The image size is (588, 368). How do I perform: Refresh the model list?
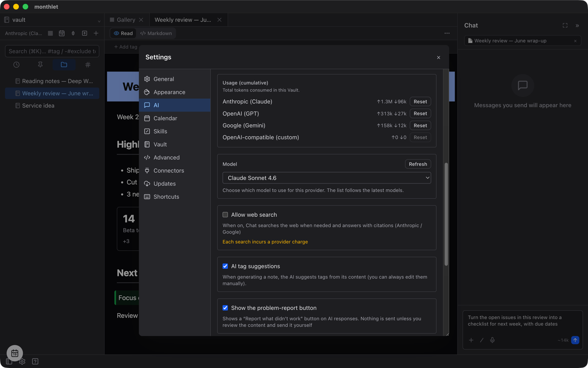pyautogui.click(x=418, y=164)
